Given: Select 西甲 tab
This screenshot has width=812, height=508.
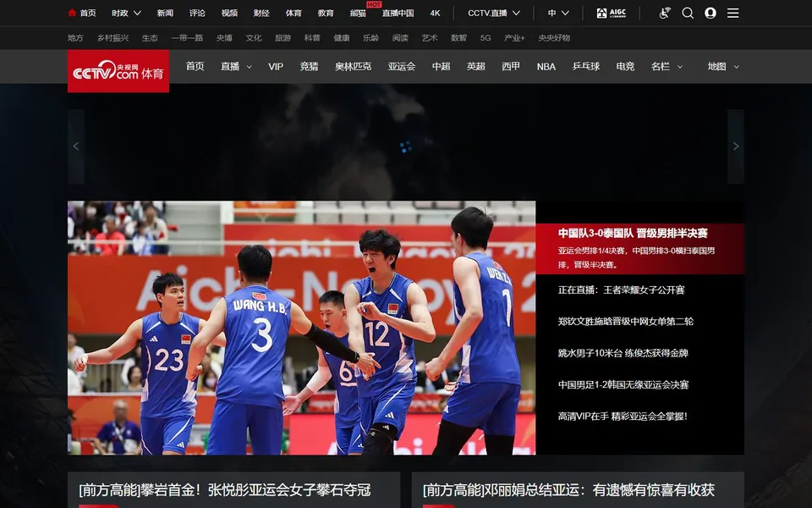Looking at the screenshot, I should tap(511, 66).
